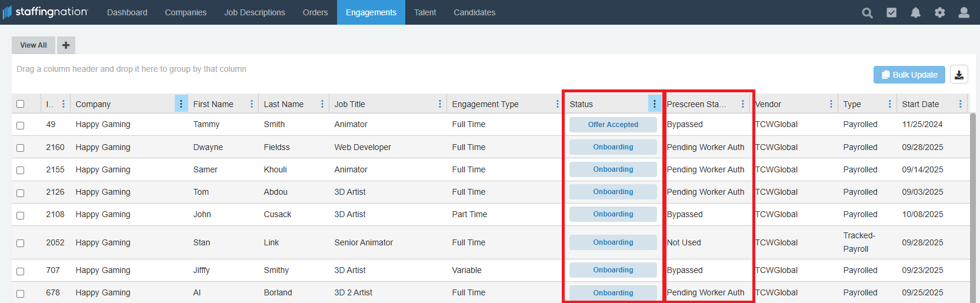This screenshot has width=980, height=303.
Task: Click the Offer Accepted status badge
Action: [613, 125]
